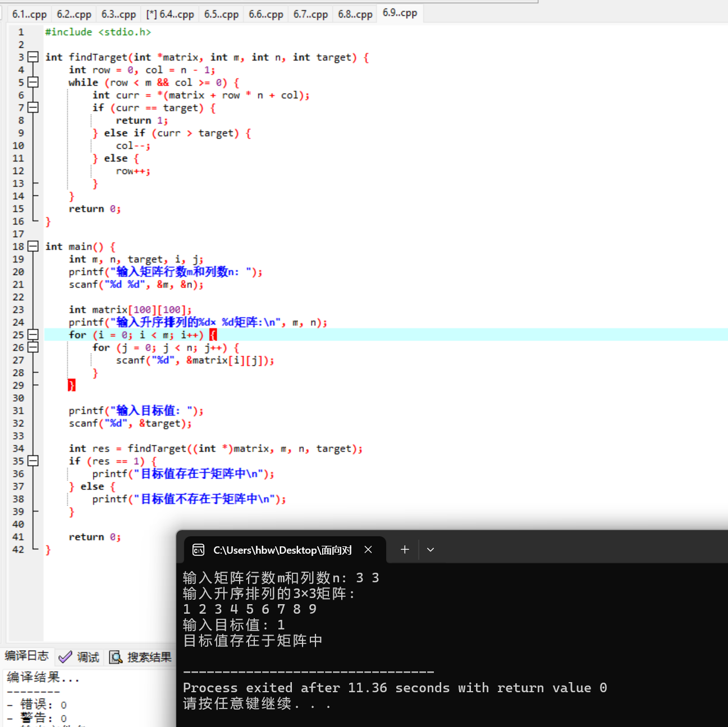Click the highlighted opening brace on line 25

(213, 335)
